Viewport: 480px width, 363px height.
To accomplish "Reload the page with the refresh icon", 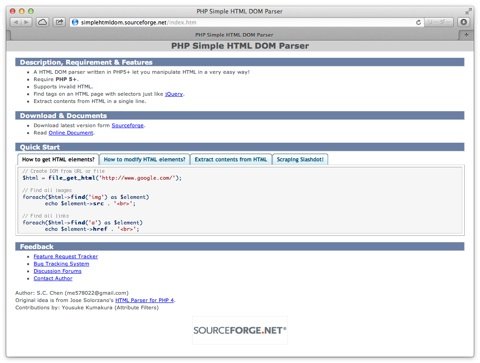I will (418, 22).
